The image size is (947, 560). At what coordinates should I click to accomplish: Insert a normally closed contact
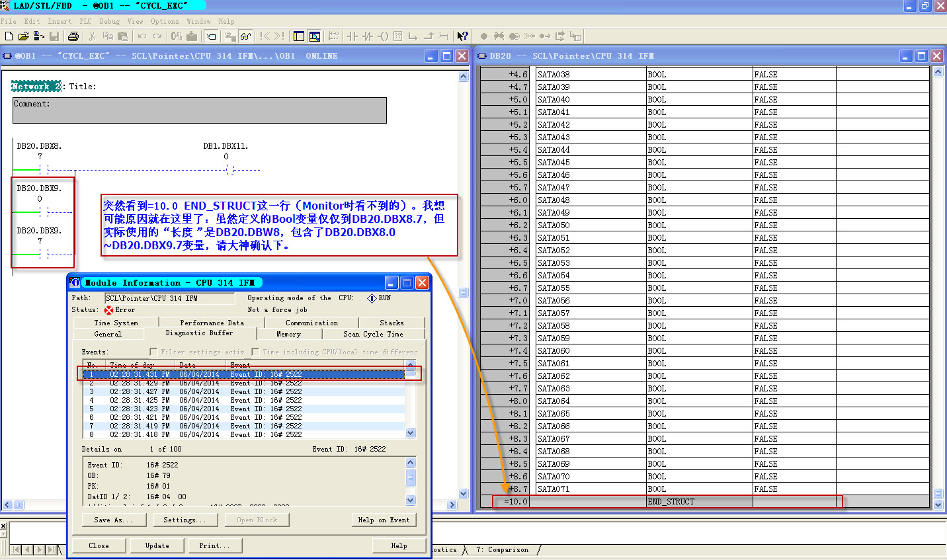coord(368,36)
